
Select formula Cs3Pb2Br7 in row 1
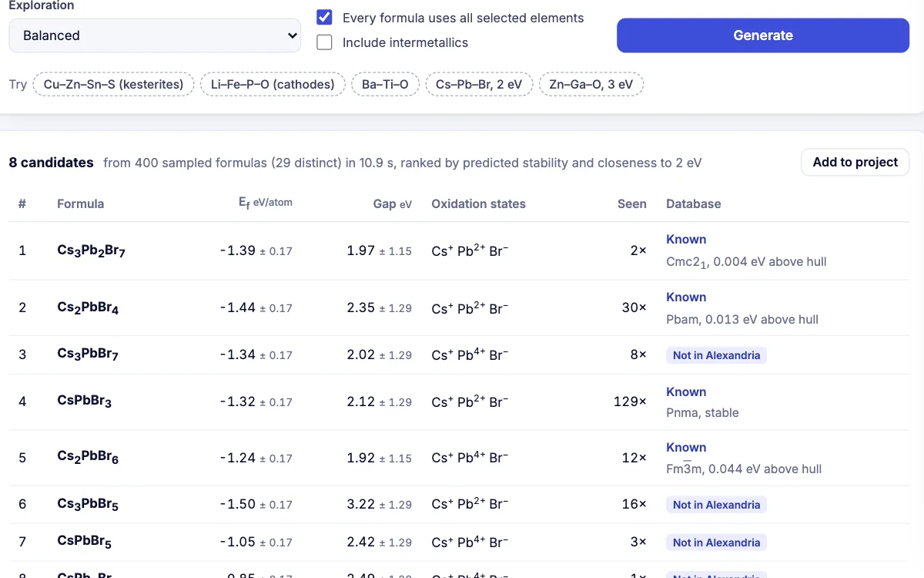coord(91,251)
